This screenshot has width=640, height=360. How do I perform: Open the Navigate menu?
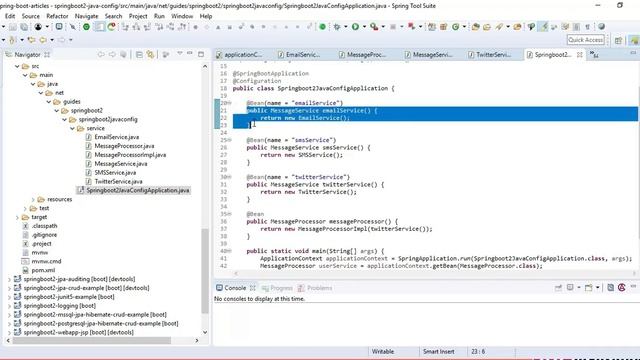tap(87, 16)
